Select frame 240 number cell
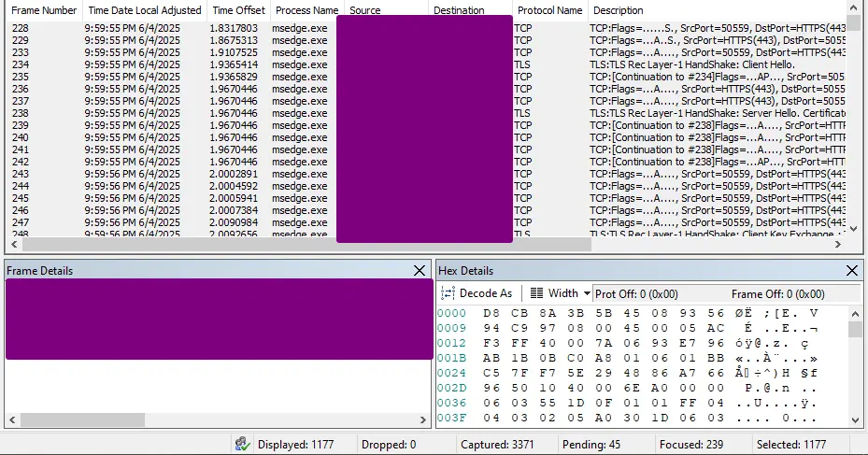The width and height of the screenshot is (868, 455). tap(21, 137)
